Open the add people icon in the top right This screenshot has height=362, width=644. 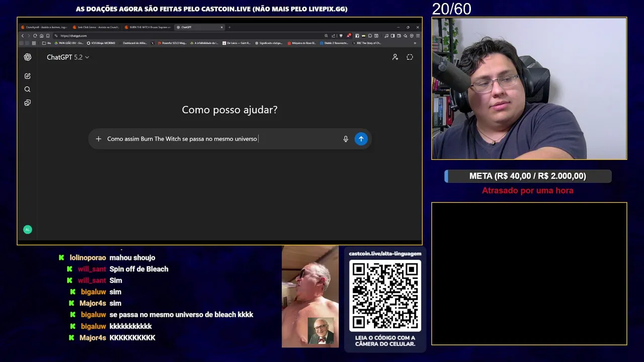(395, 57)
